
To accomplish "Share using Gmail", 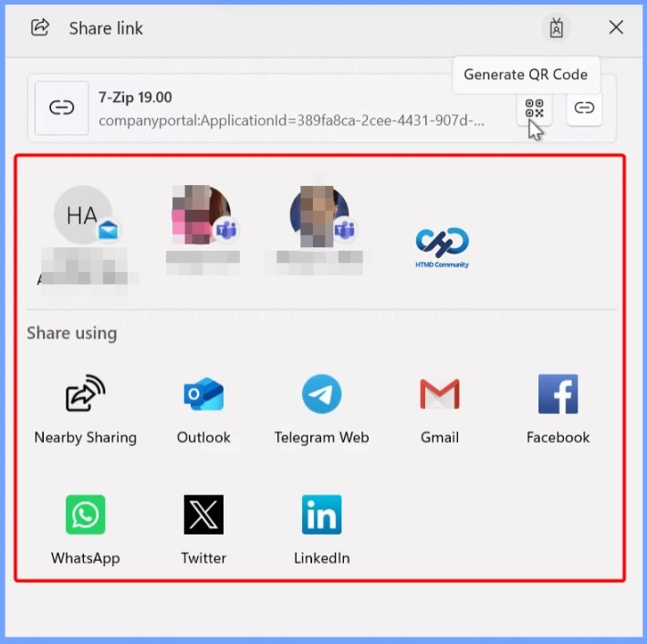I will coord(440,410).
